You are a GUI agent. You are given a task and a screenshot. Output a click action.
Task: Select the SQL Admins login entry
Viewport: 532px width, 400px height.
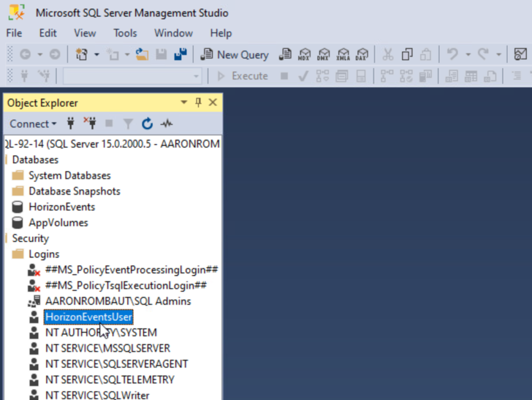pyautogui.click(x=118, y=301)
